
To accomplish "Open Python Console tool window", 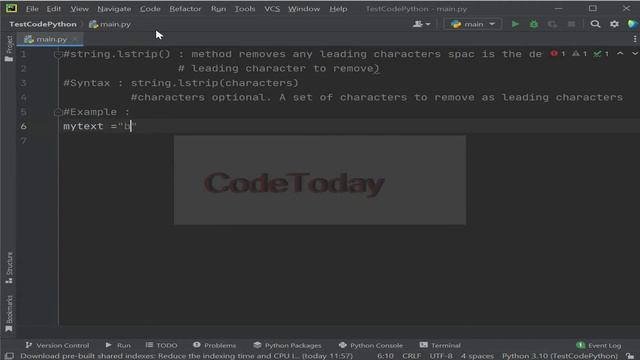I will click(371, 345).
